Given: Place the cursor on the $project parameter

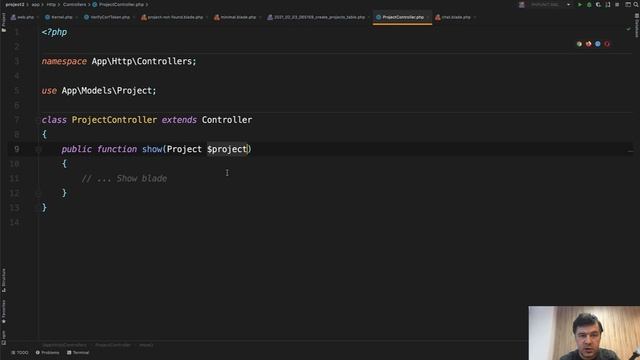Looking at the screenshot, I should (x=227, y=149).
